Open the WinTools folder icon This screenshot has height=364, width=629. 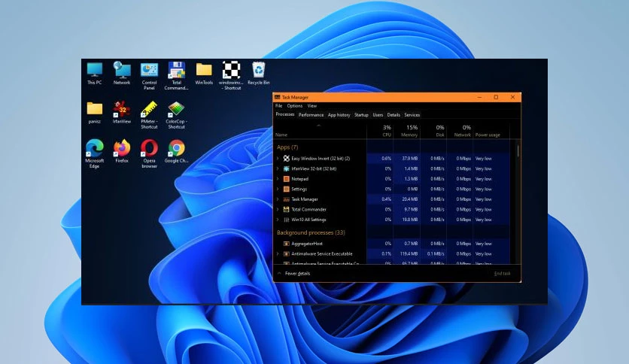click(204, 73)
